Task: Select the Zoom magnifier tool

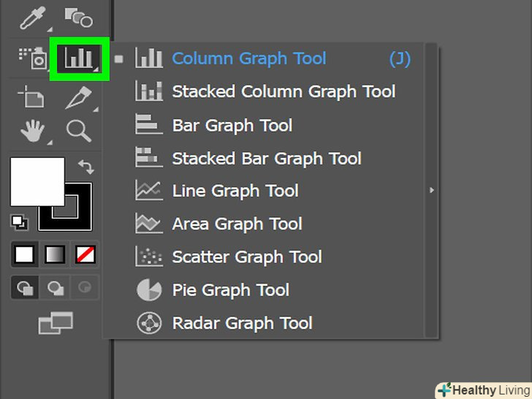Action: click(77, 132)
